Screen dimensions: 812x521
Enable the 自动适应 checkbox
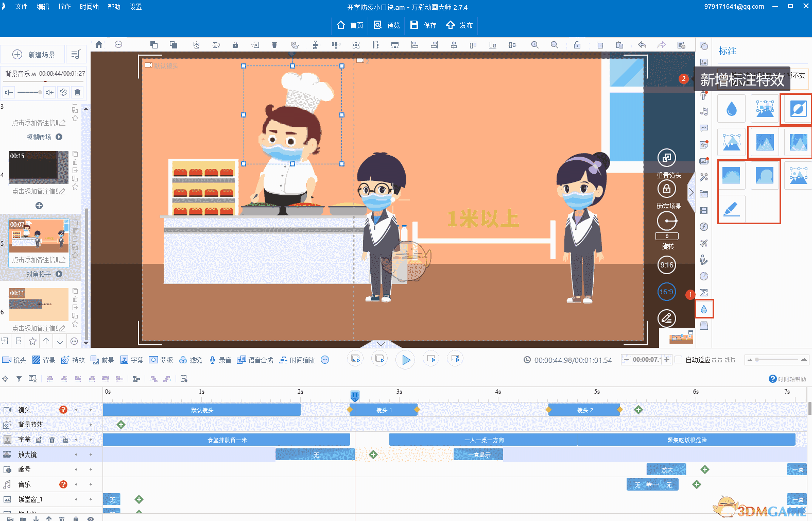tap(679, 360)
